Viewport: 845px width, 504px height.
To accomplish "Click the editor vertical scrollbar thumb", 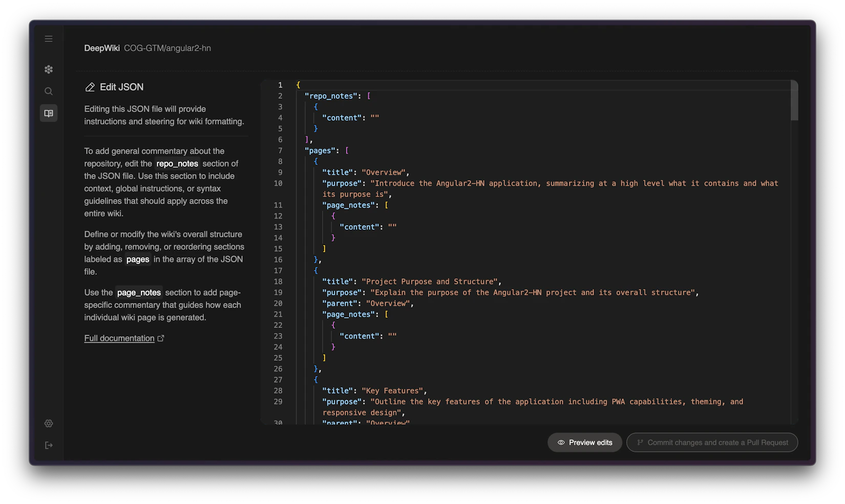I will point(794,101).
